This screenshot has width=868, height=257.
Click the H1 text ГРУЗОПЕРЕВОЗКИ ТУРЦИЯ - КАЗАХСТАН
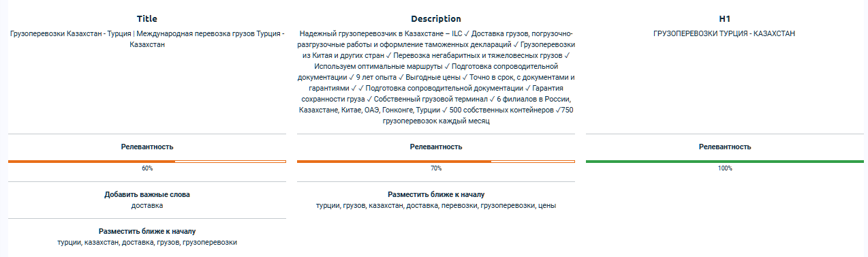point(724,33)
